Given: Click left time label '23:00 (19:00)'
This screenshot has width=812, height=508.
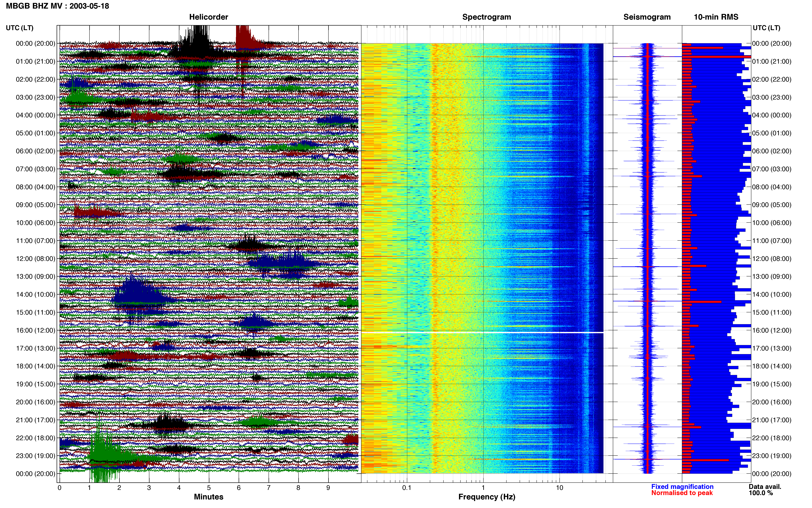Looking at the screenshot, I should pos(36,456).
